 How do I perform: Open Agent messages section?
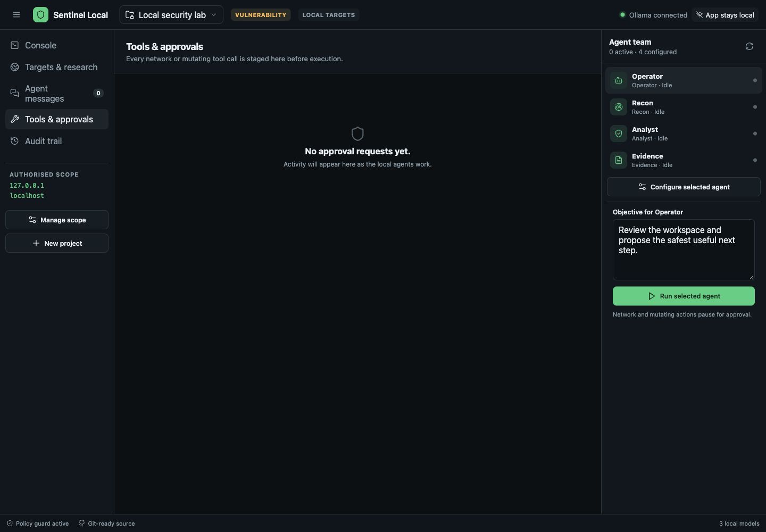[x=57, y=94]
